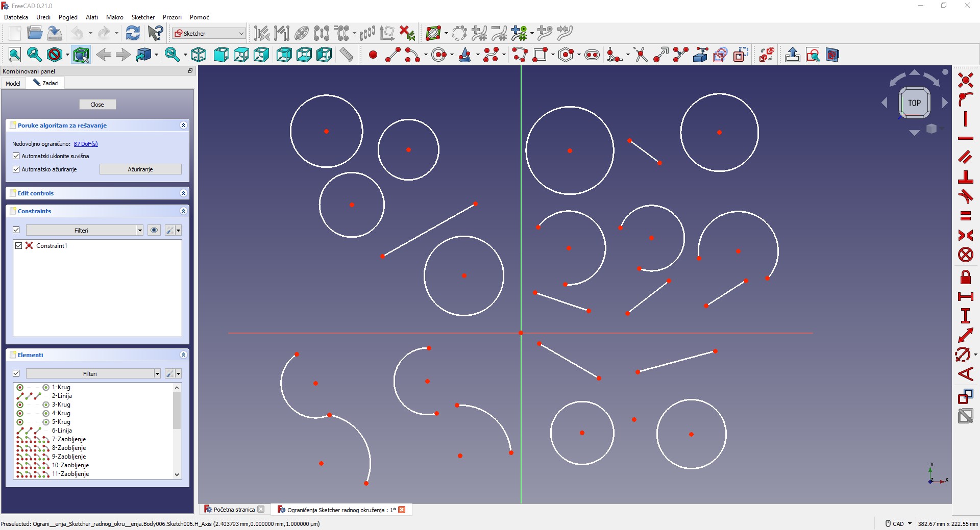Switch to the Model tab

13,83
